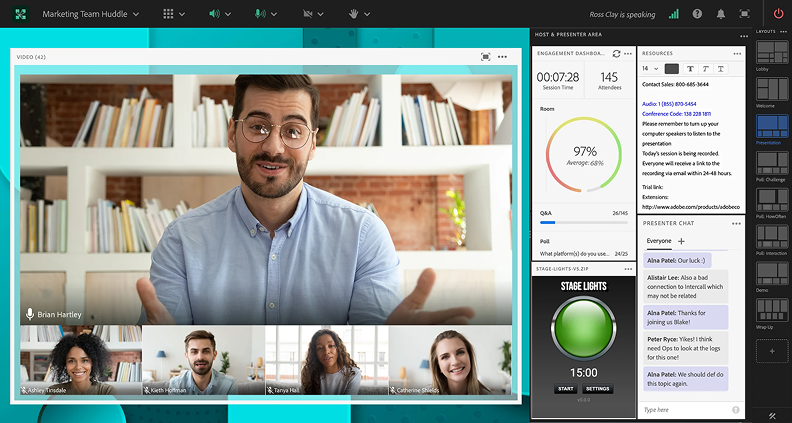The image size is (792, 423).
Task: Mute the speaker audio
Action: (215, 14)
